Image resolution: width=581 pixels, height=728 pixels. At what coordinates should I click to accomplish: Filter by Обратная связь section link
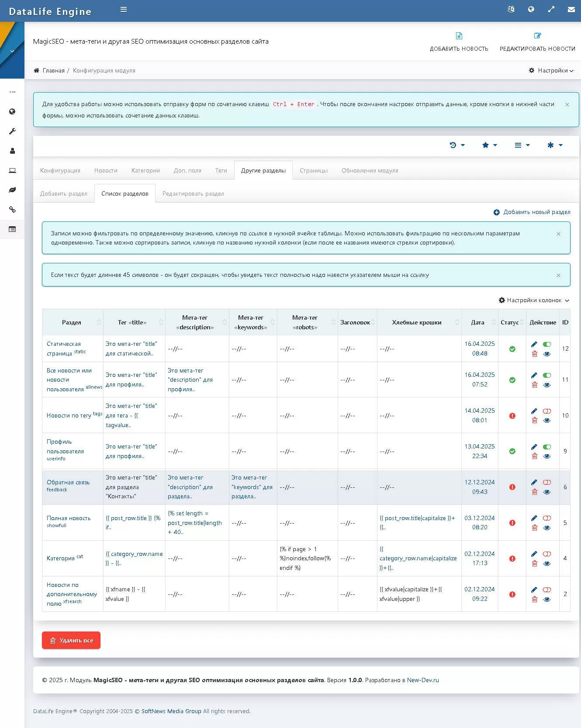pyautogui.click(x=68, y=482)
